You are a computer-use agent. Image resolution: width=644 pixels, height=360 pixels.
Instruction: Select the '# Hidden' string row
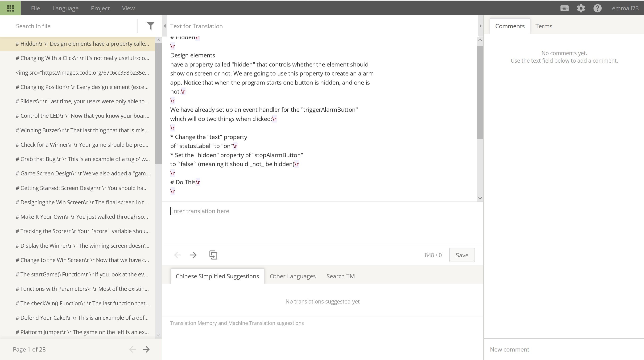click(x=78, y=44)
